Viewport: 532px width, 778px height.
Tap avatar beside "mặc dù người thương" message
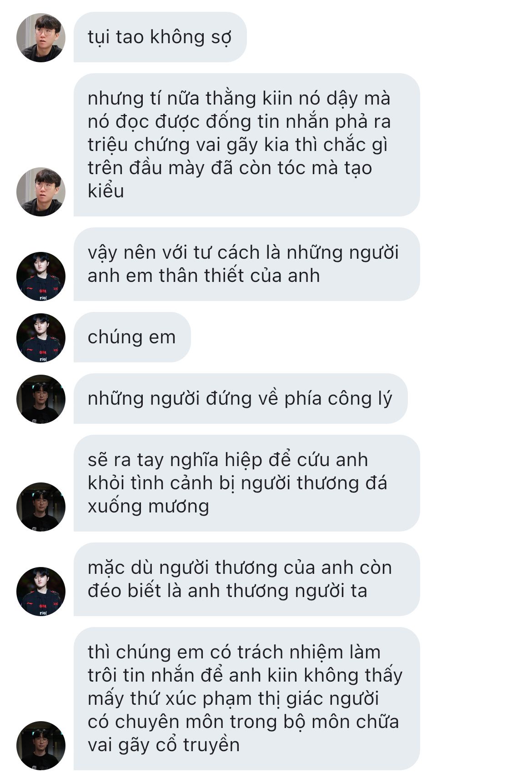pyautogui.click(x=41, y=591)
